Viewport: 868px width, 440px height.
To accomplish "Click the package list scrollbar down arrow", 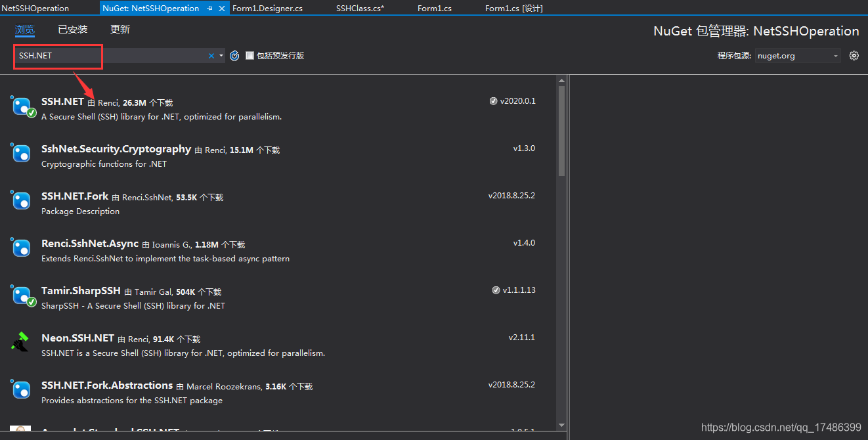I will pyautogui.click(x=561, y=426).
